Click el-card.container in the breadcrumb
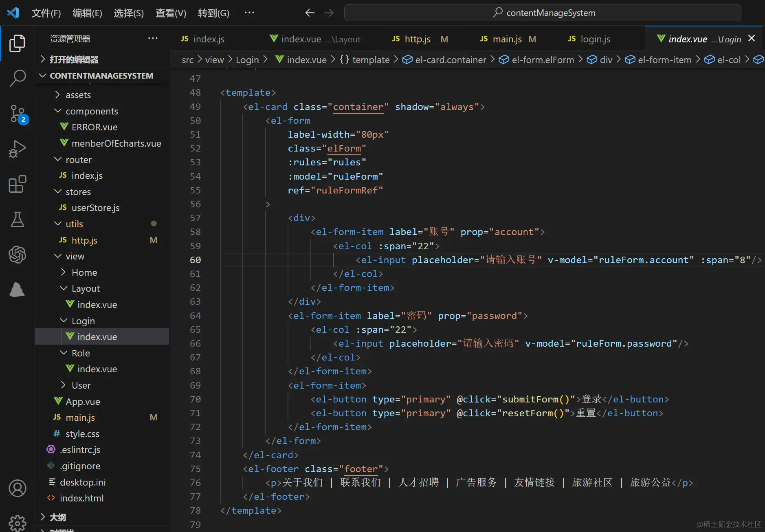 tap(450, 60)
